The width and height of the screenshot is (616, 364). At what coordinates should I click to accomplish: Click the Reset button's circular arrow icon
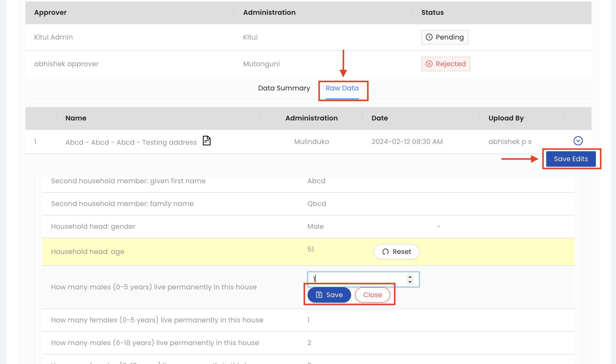tap(385, 252)
